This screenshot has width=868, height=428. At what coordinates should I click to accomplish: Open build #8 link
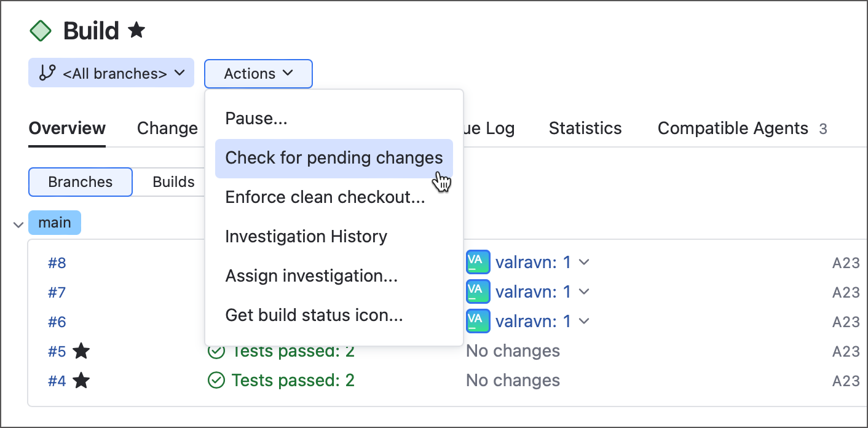pyautogui.click(x=57, y=263)
